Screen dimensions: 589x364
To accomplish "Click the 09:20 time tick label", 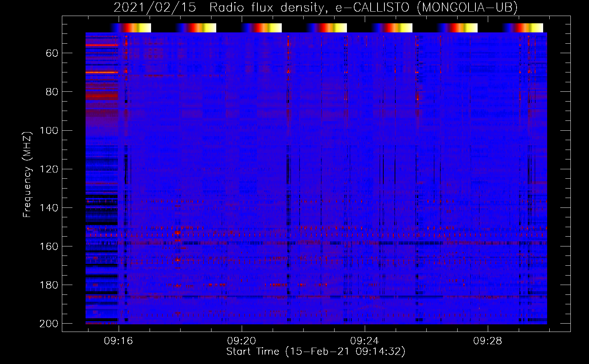I will pos(241,341).
